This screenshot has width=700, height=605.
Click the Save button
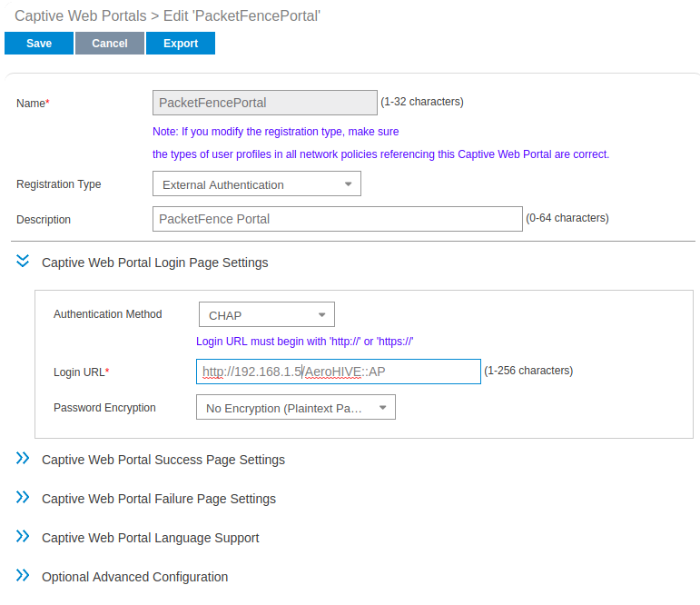[x=39, y=44]
